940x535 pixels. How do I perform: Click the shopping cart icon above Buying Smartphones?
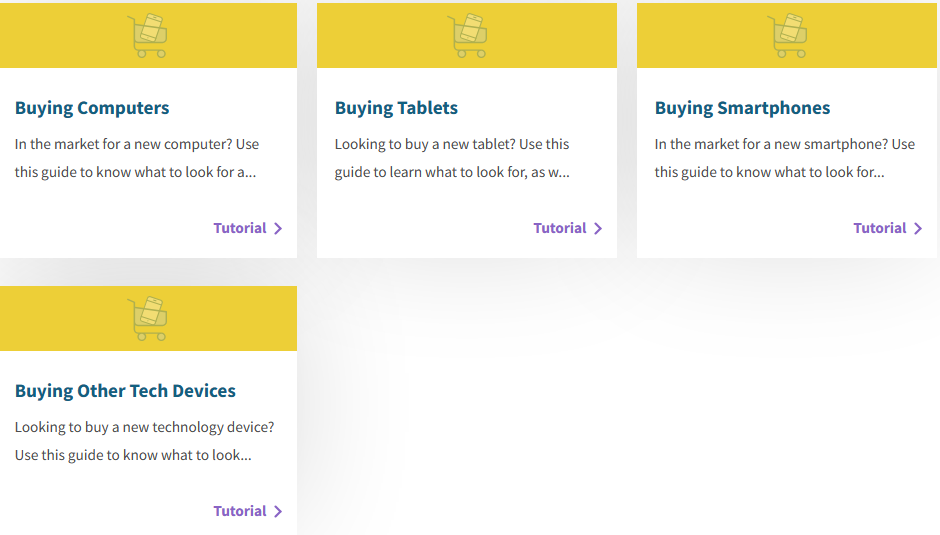787,36
